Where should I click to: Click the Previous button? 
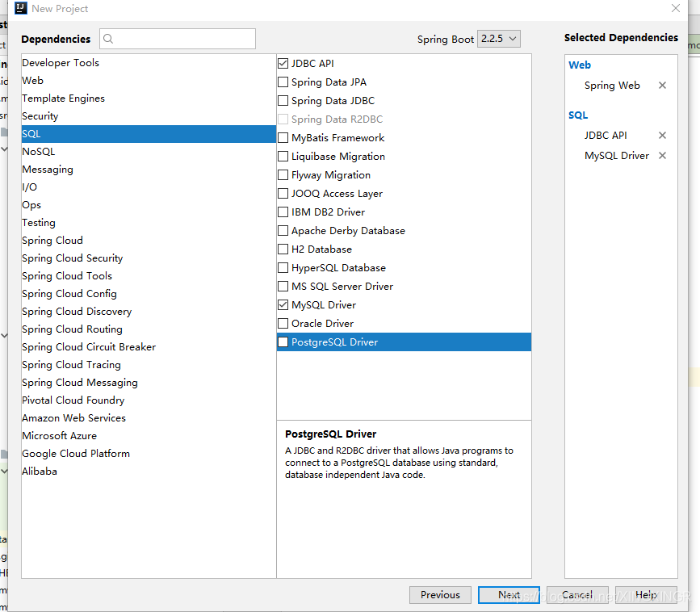(440, 595)
